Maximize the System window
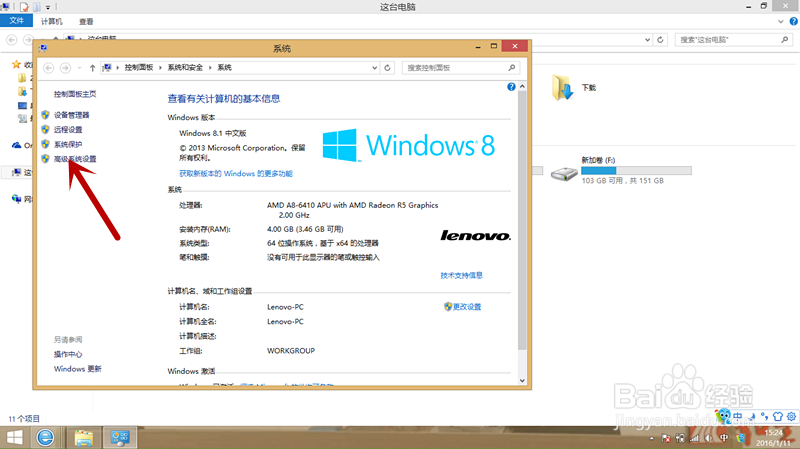This screenshot has height=449, width=800. (494, 46)
